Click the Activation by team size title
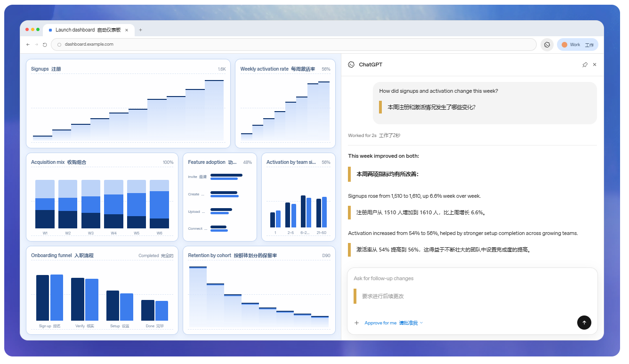This screenshot has width=629, height=364. click(x=291, y=162)
